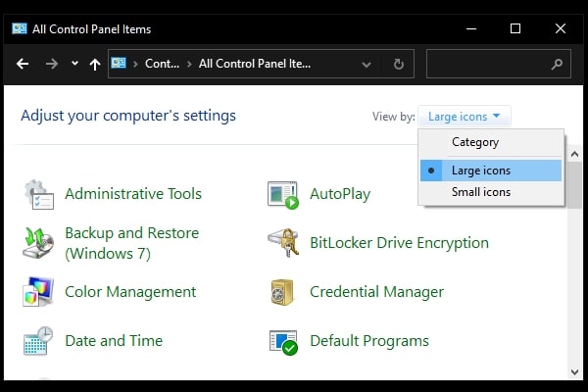Click the Credential Manager safe icon
This screenshot has height=392, width=588.
point(282,292)
